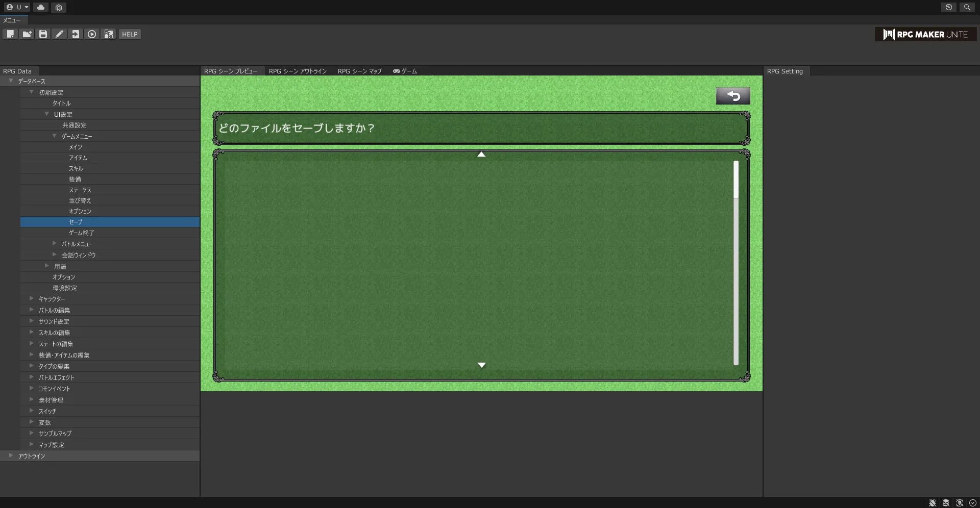Click the back arrow button in preview
The width and height of the screenshot is (980, 508).
732,96
